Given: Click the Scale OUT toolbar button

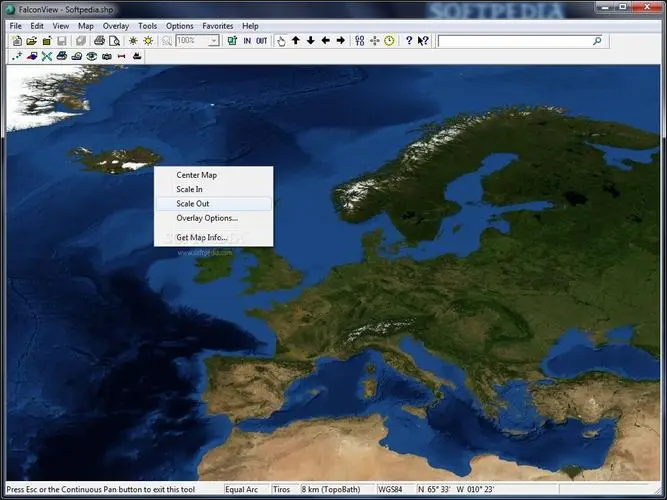Looking at the screenshot, I should coord(262,41).
